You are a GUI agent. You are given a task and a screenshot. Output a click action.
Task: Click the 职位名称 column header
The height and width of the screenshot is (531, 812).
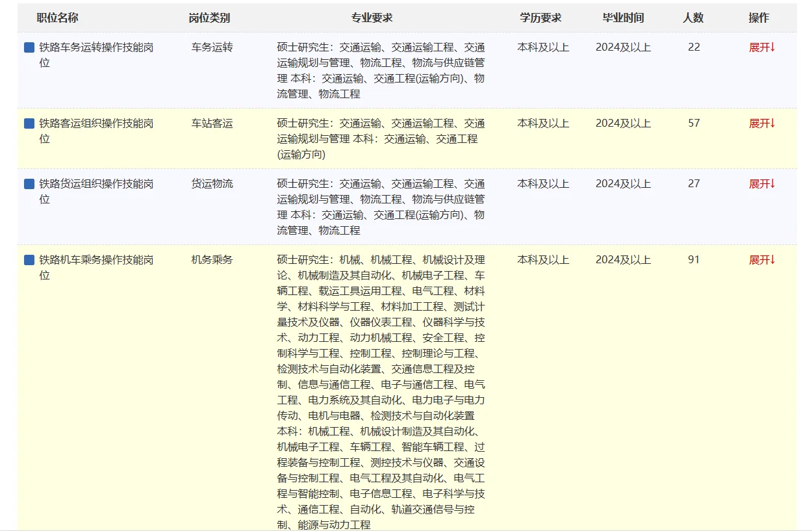(57, 18)
